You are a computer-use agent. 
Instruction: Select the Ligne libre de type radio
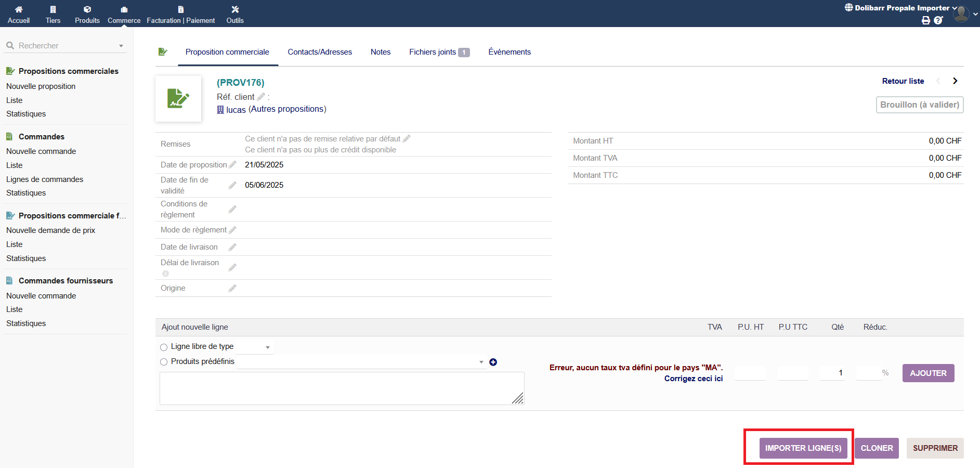(164, 347)
